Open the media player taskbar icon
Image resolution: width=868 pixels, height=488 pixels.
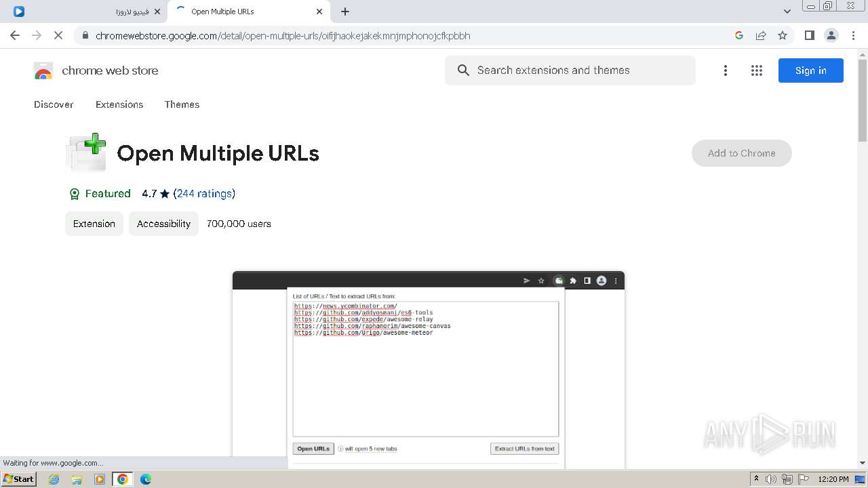click(100, 479)
